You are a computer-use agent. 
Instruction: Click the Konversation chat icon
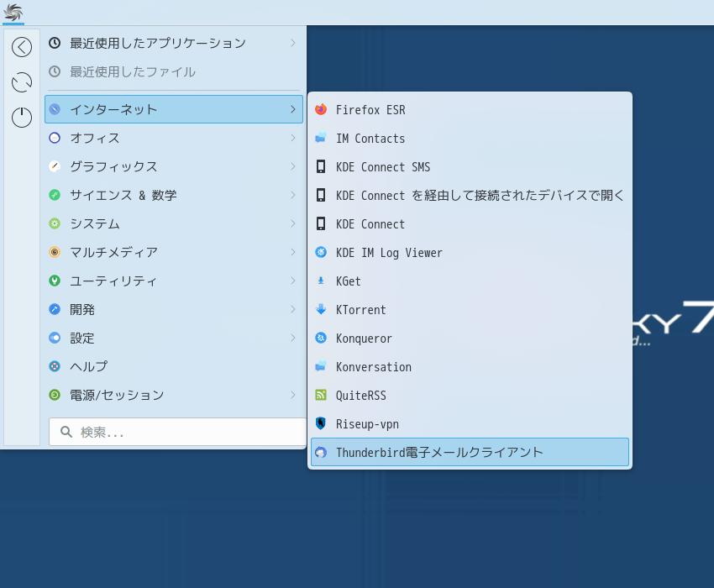pyautogui.click(x=321, y=366)
